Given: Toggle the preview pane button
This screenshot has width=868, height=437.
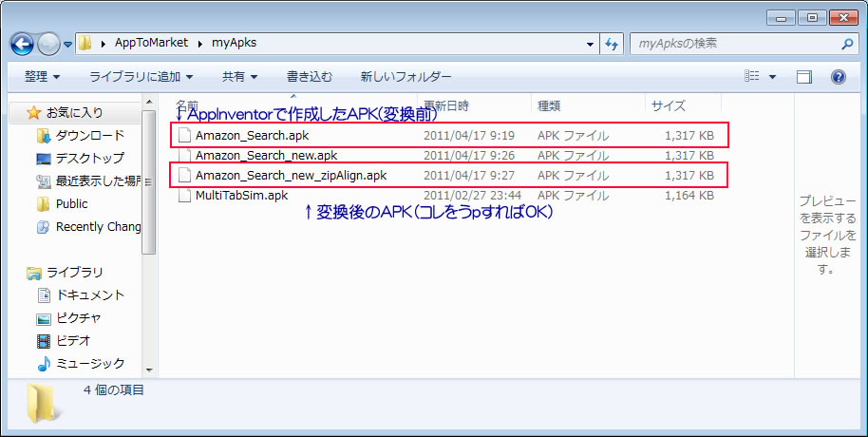Looking at the screenshot, I should (x=804, y=77).
